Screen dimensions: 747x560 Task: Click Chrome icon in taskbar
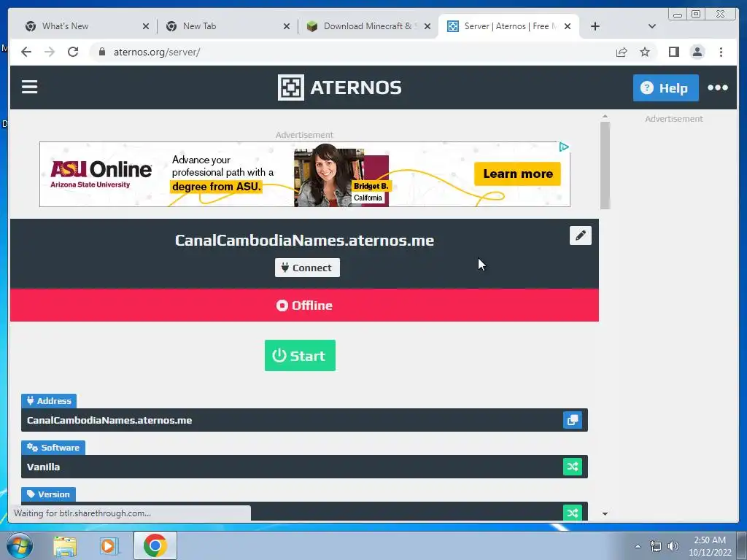(x=155, y=545)
